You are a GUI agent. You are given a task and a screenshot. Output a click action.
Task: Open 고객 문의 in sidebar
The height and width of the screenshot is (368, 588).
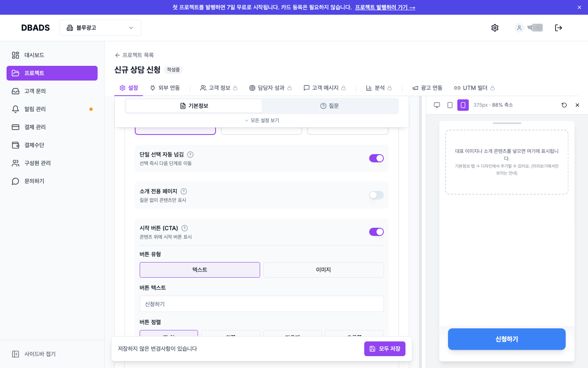52,91
